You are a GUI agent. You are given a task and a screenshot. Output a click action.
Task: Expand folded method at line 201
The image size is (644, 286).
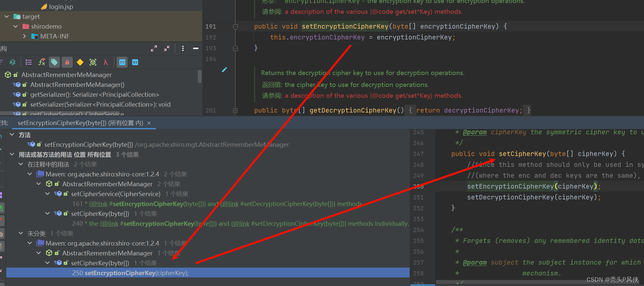click(x=235, y=111)
